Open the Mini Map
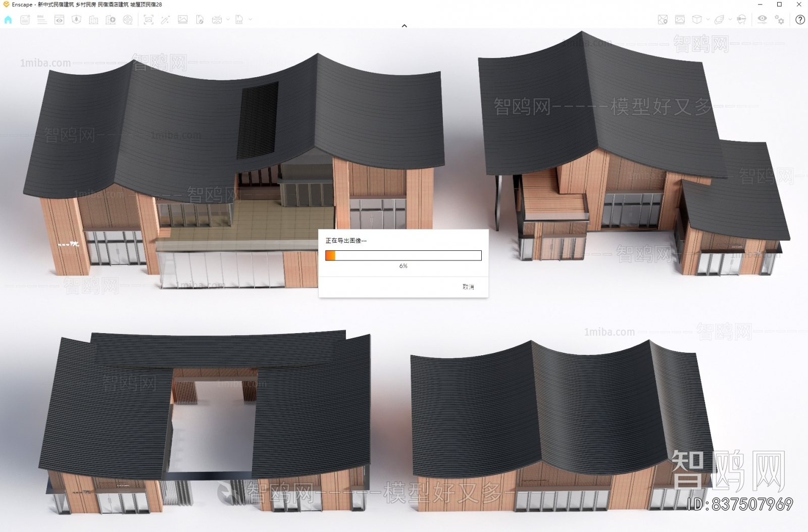The image size is (808, 532). tap(663, 20)
